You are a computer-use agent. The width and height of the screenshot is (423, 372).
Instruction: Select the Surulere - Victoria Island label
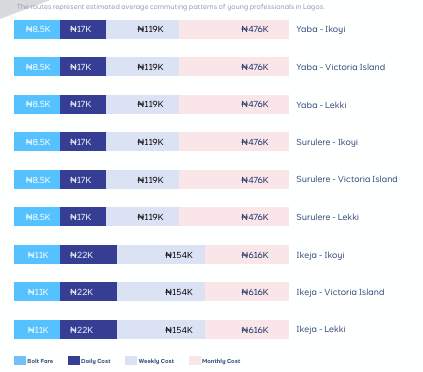click(347, 179)
